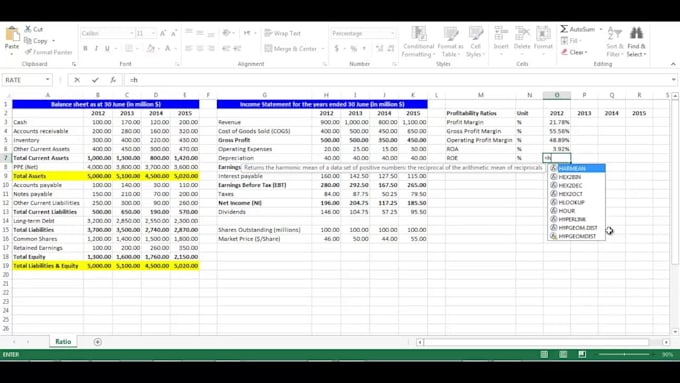Switch to Page Break Preview view
This screenshot has width=680, height=383.
582,354
